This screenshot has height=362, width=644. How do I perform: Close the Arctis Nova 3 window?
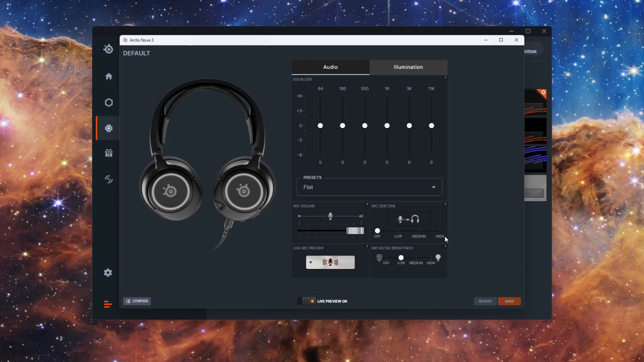click(516, 40)
